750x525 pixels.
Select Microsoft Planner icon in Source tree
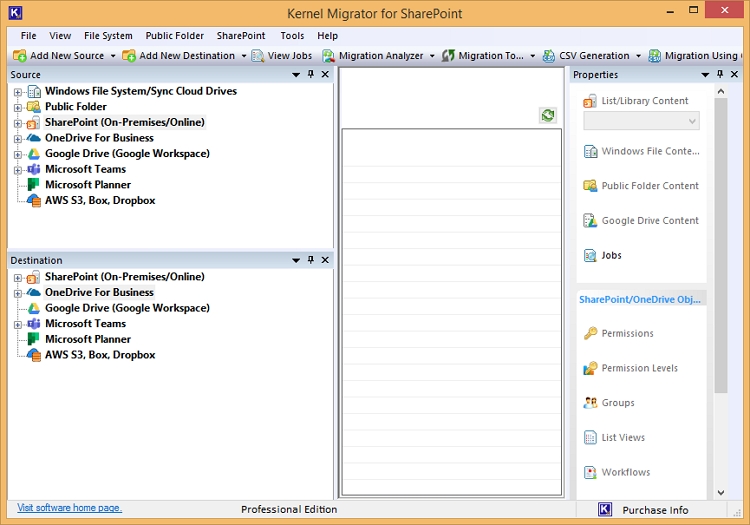pyautogui.click(x=33, y=185)
